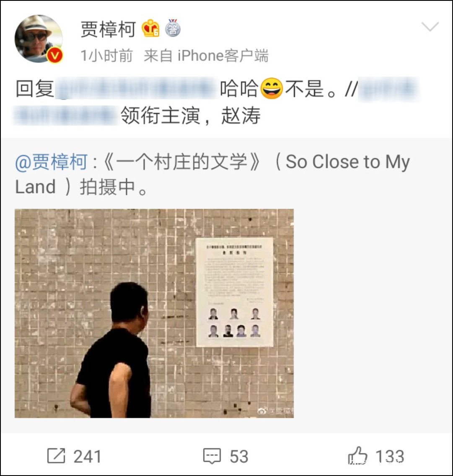The height and width of the screenshot is (476, 453).
Task: Click the laughing emoji in the reply
Action: click(272, 88)
